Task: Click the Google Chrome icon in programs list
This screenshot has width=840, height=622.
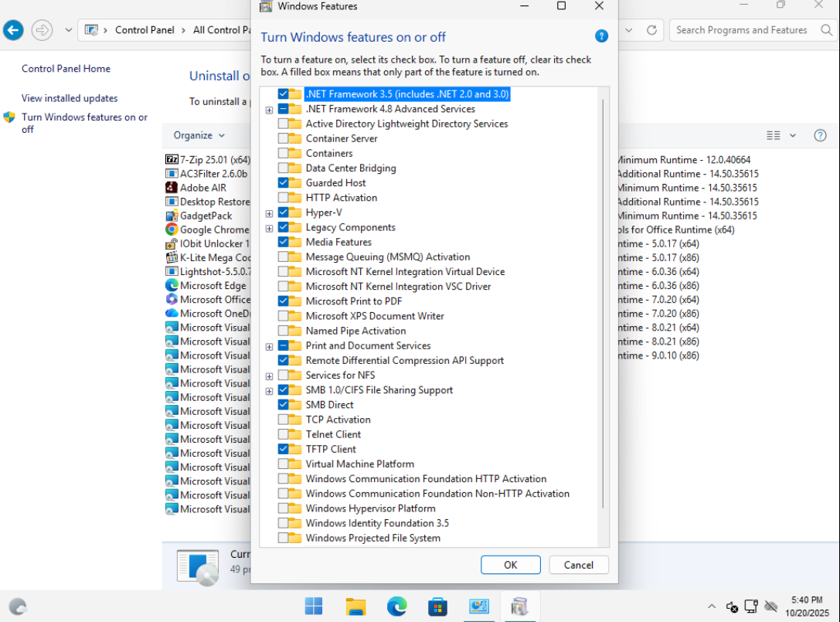Action: tap(172, 229)
